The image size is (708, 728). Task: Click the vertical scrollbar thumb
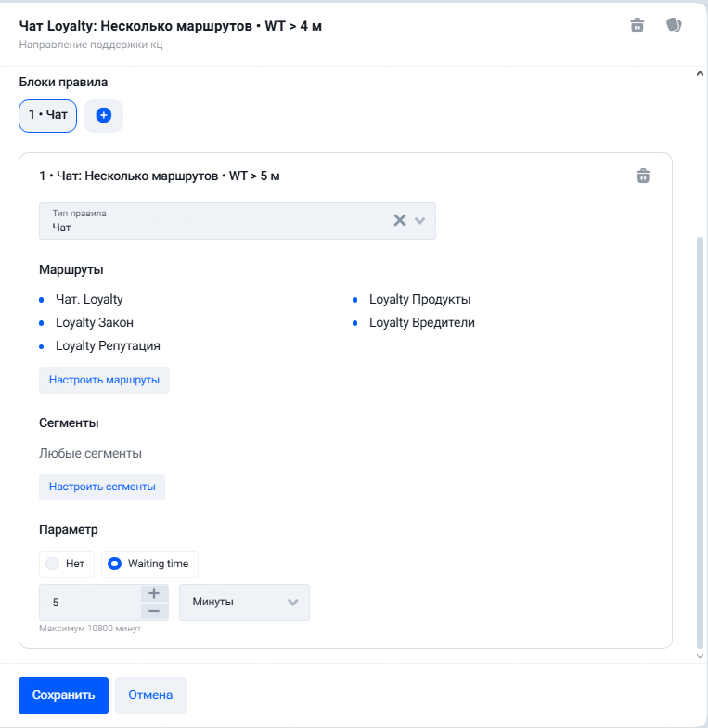pos(700,442)
